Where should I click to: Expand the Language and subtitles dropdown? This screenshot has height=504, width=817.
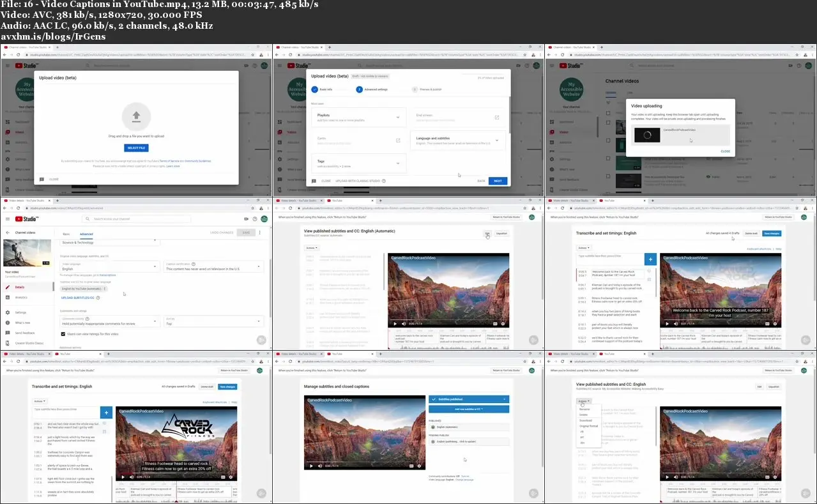coord(497,141)
